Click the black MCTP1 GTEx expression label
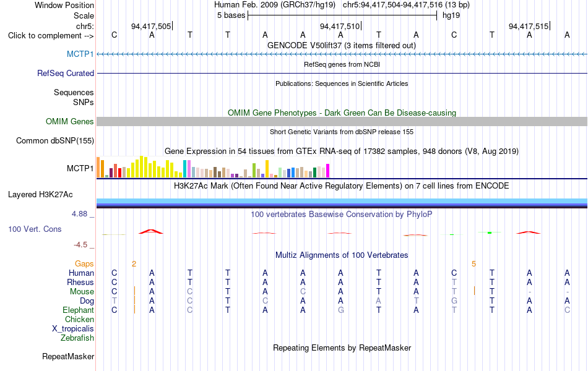Image resolution: width=588 pixels, height=371 pixels. coord(80,168)
